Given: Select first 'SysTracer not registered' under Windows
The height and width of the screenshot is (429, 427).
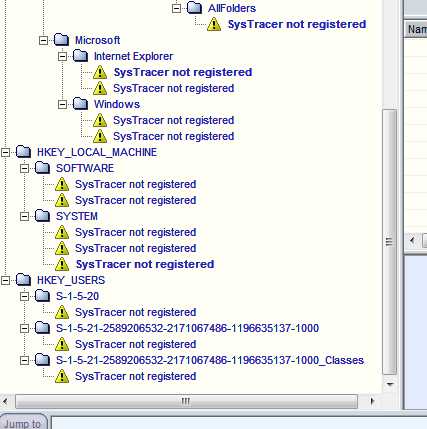Looking at the screenshot, I should pyautogui.click(x=173, y=120).
